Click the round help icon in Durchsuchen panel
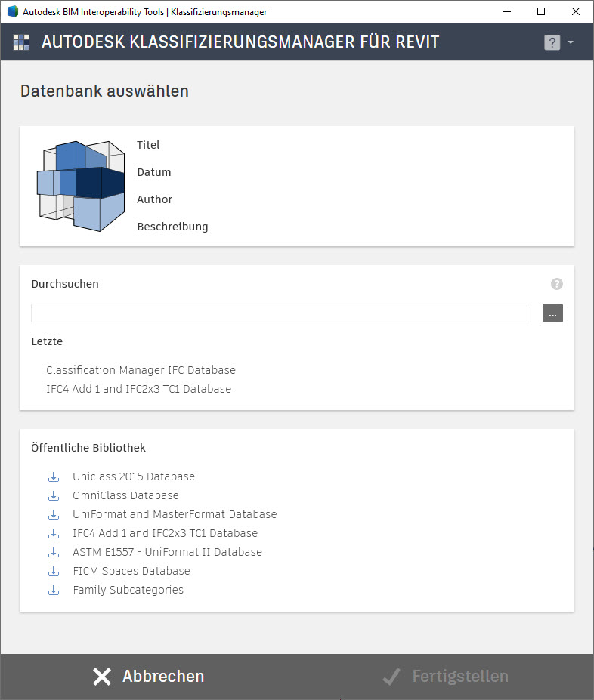Viewport: 594px width, 700px height. (x=556, y=284)
